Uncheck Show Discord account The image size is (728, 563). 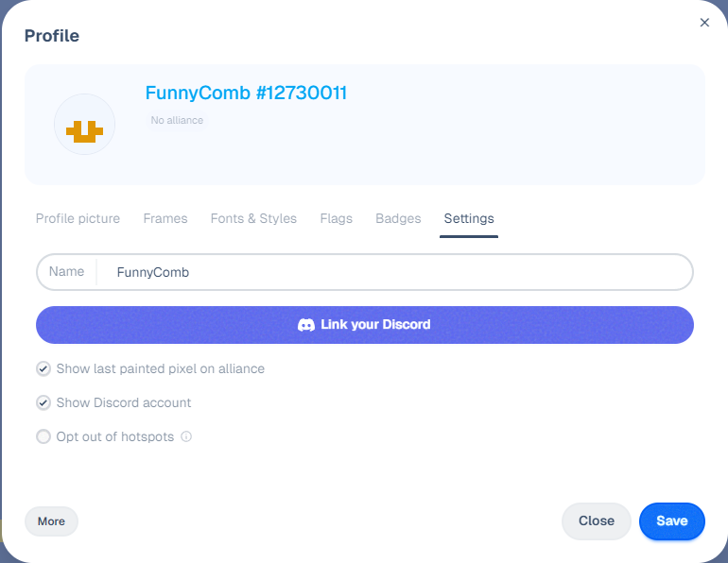[43, 402]
